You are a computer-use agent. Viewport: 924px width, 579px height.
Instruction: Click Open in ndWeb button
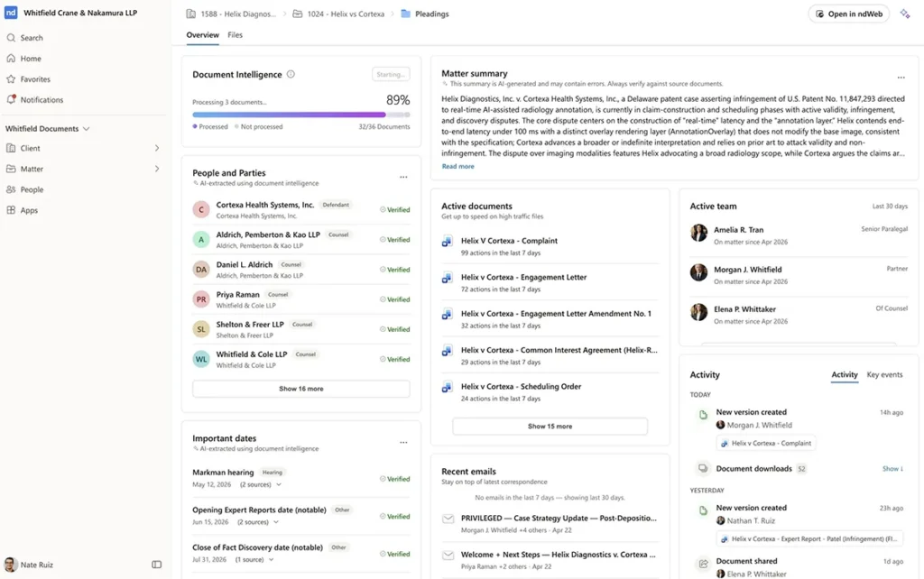[848, 14]
